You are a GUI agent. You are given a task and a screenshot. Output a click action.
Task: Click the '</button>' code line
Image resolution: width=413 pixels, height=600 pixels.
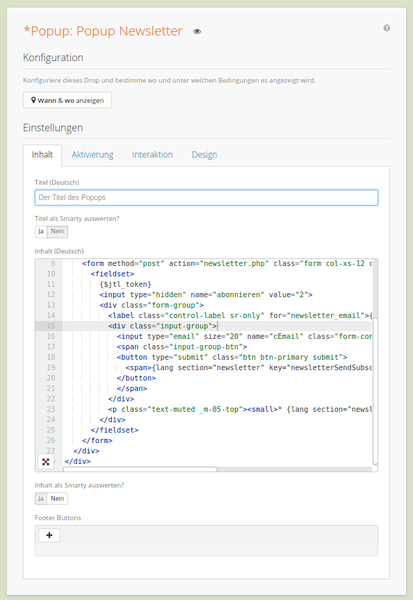[136, 378]
